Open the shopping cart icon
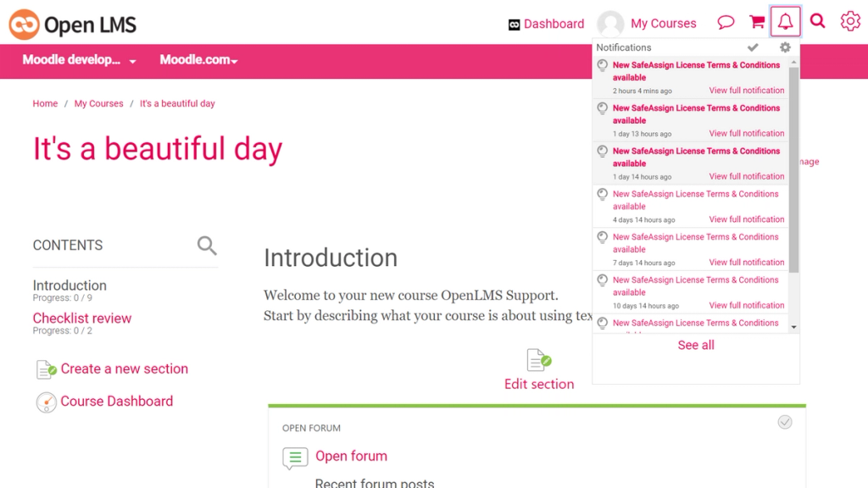Screen dimensions: 868x488 [757, 21]
